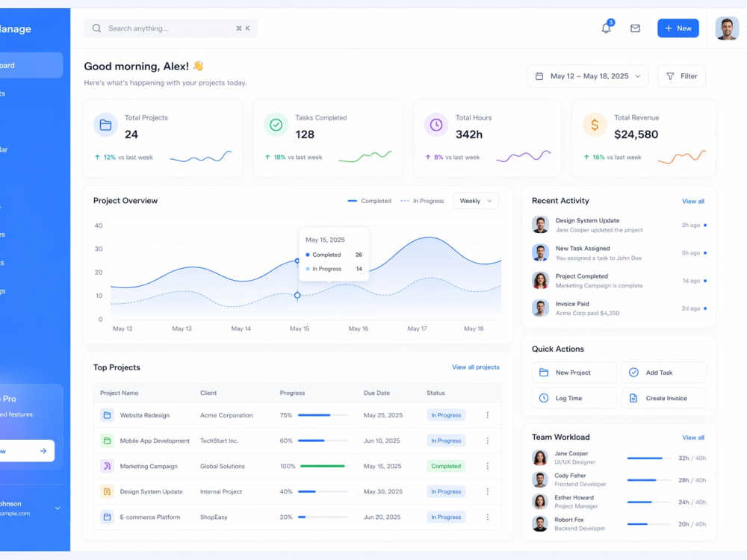Click into the Search anything field
This screenshot has width=747, height=560.
[170, 28]
